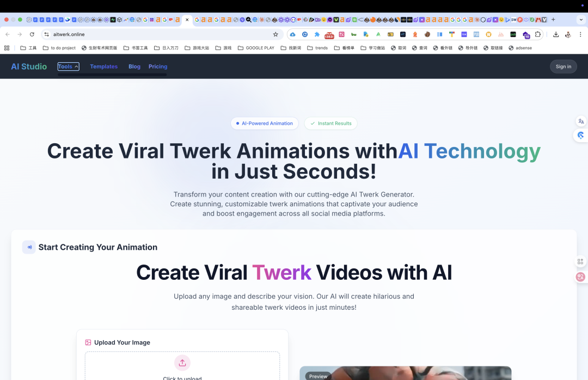Open Chrome's three-dot menu
The width and height of the screenshot is (588, 380).
tap(580, 34)
